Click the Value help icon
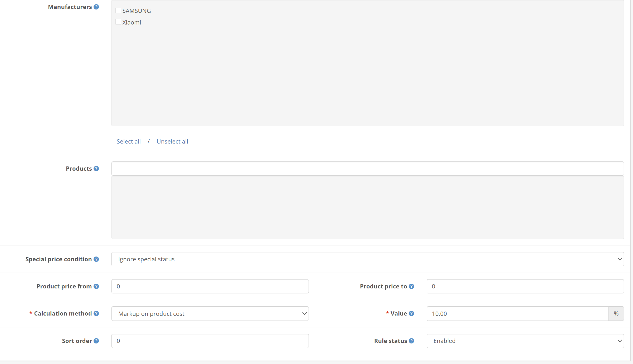 [411, 313]
